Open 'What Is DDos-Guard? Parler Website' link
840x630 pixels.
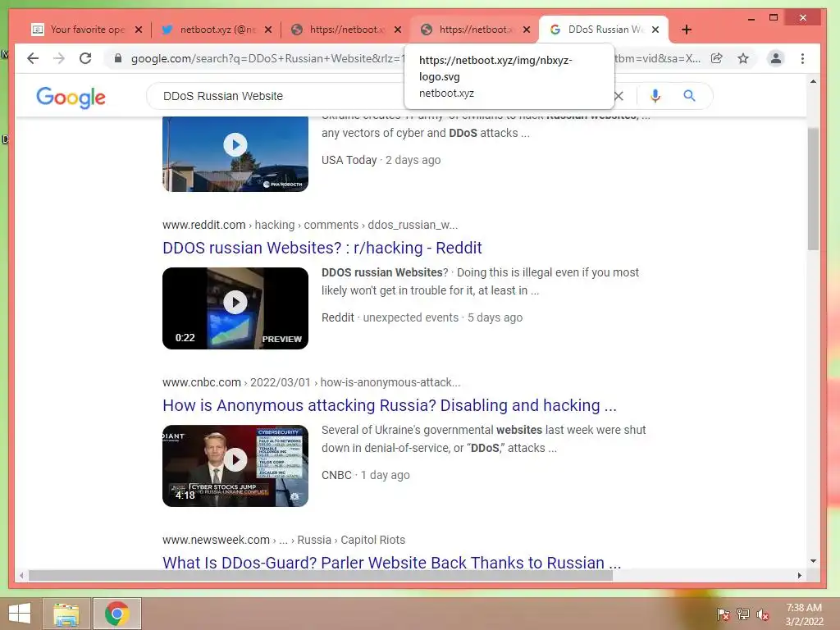(391, 563)
